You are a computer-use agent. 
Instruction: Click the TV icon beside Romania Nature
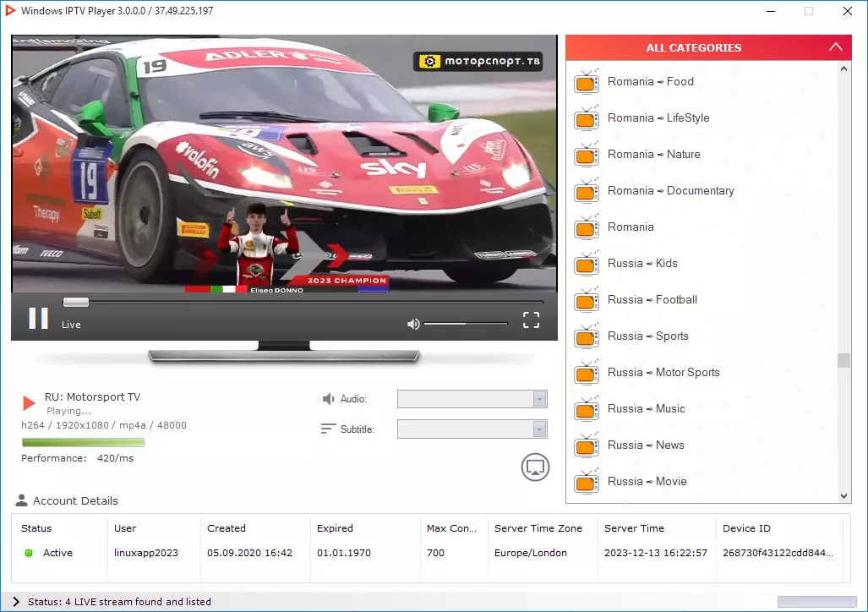click(587, 155)
